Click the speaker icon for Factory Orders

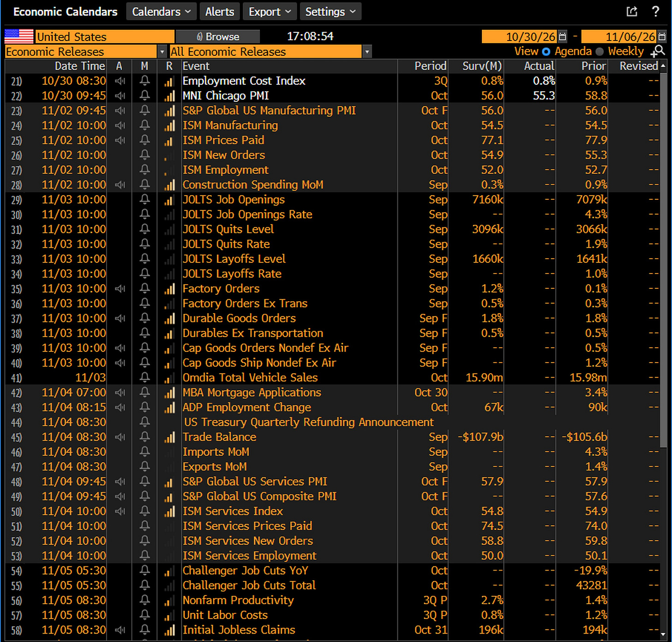120,289
